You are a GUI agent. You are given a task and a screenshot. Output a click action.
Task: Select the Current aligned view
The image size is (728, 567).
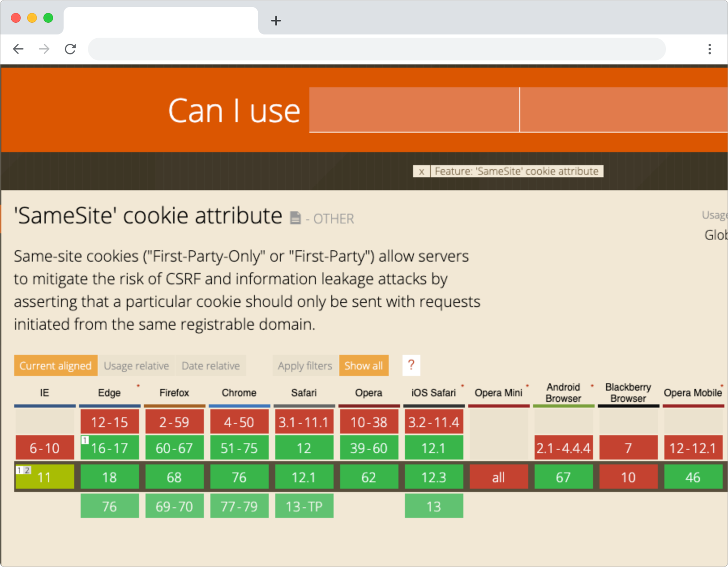(55, 365)
